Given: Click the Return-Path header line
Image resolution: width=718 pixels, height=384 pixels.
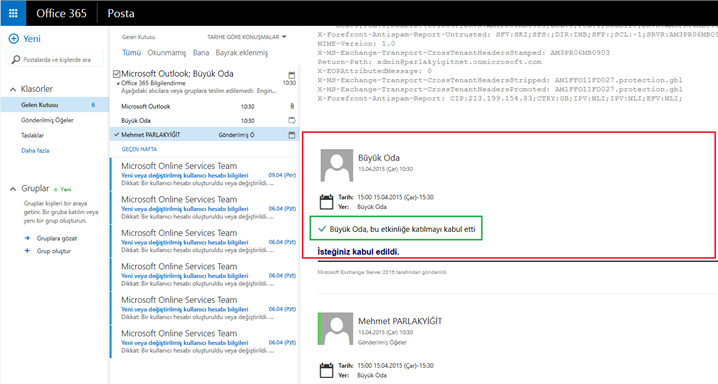Looking at the screenshot, I should point(430,62).
